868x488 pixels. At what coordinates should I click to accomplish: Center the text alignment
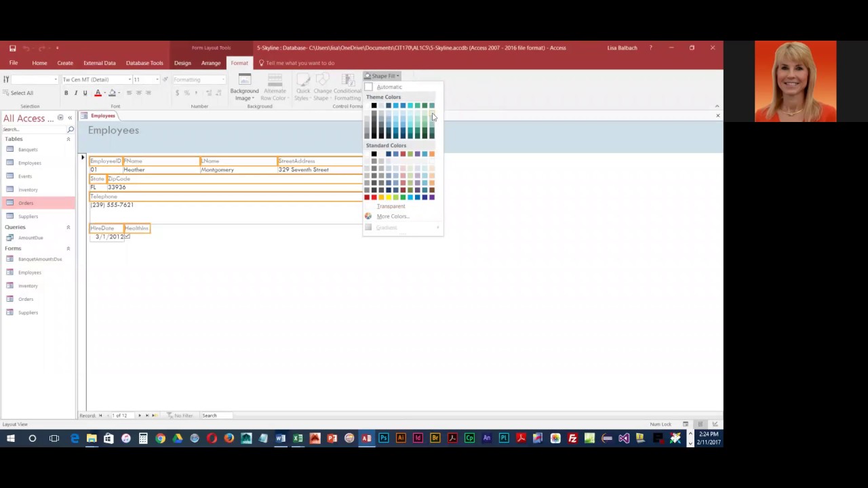[138, 93]
